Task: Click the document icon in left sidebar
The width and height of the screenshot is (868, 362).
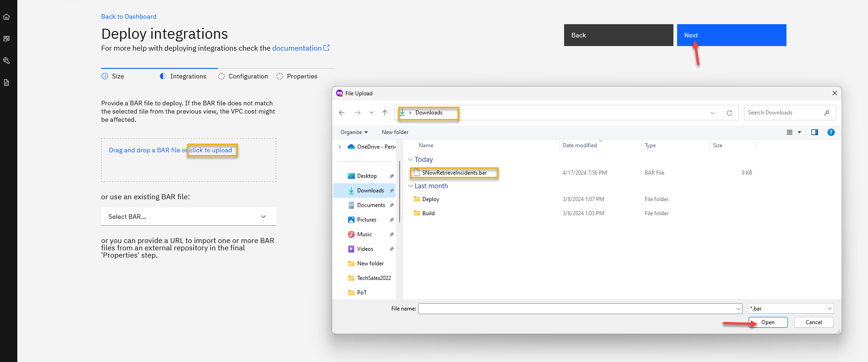Action: click(6, 83)
